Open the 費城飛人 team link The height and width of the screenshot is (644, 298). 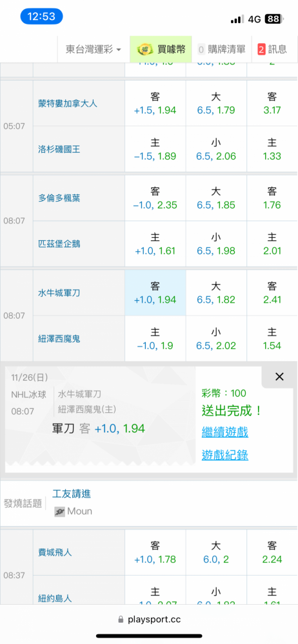(55, 553)
